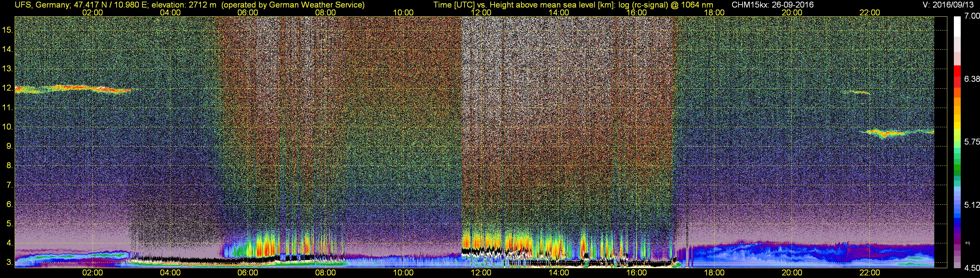This screenshot has width=980, height=278.
Task: Click the 7.00 value on the color scale
Action: [x=972, y=16]
